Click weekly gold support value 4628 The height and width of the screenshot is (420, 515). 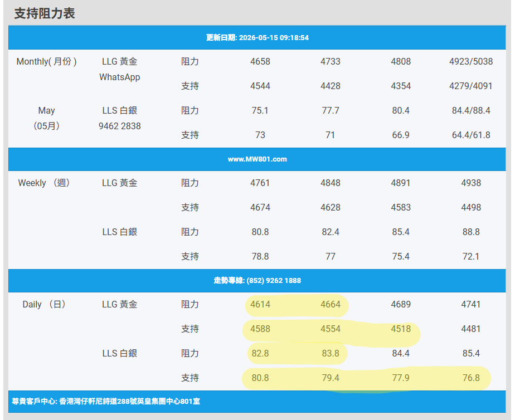(331, 207)
